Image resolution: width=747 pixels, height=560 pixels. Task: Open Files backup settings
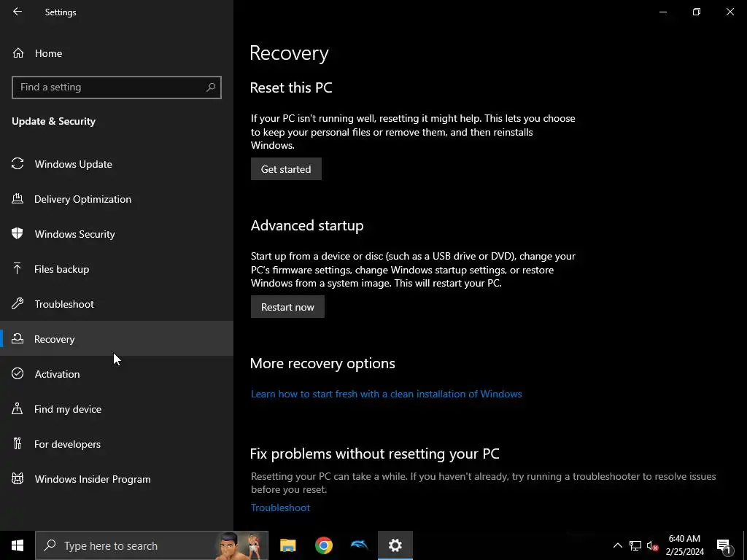pos(117,269)
